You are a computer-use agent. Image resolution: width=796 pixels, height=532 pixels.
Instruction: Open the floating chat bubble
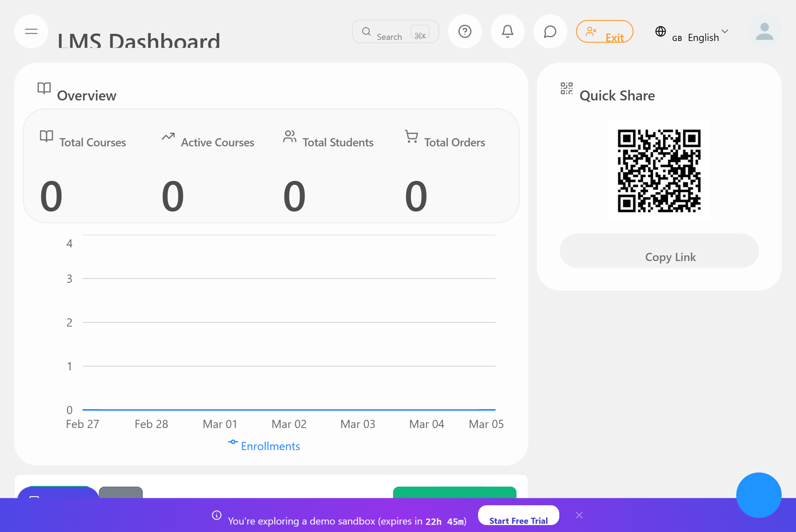(759, 495)
